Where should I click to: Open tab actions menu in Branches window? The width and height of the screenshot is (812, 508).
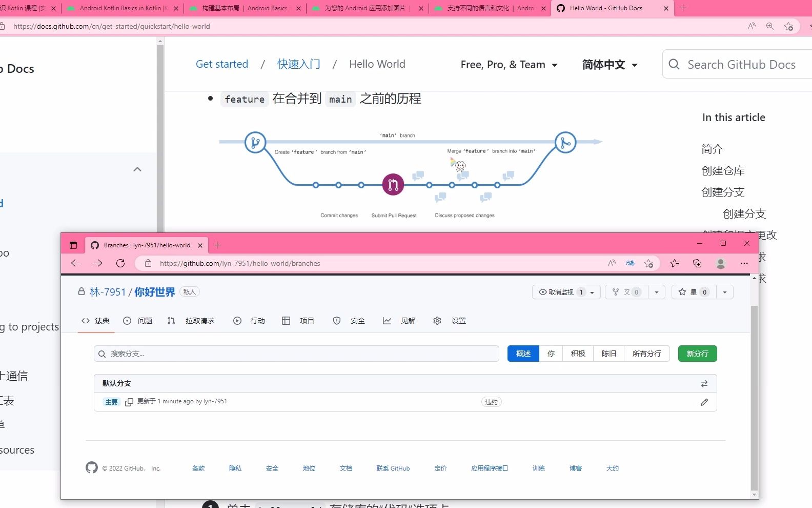tap(73, 245)
